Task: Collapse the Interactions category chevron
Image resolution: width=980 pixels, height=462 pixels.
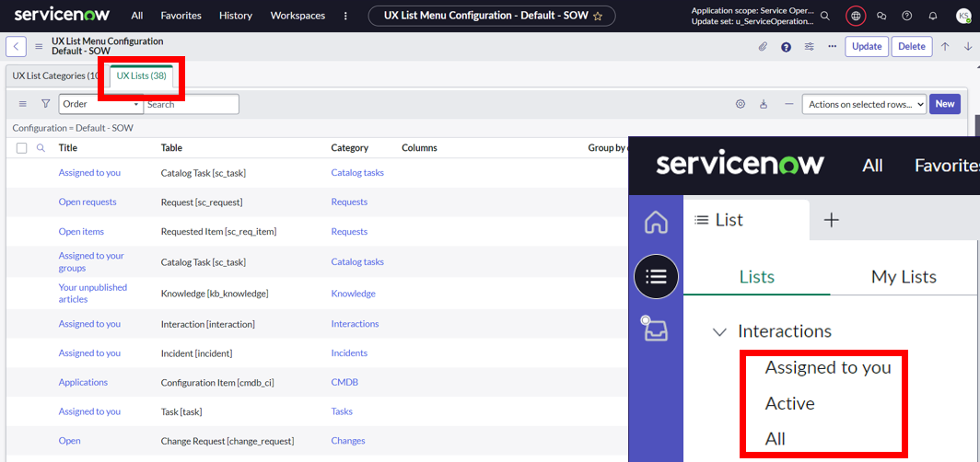Action: 720,331
